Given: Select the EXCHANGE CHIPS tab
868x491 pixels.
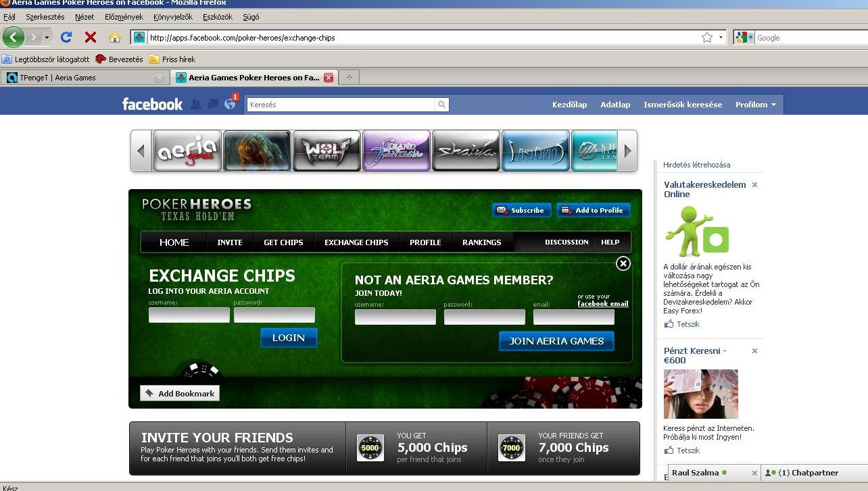Looking at the screenshot, I should 356,242.
